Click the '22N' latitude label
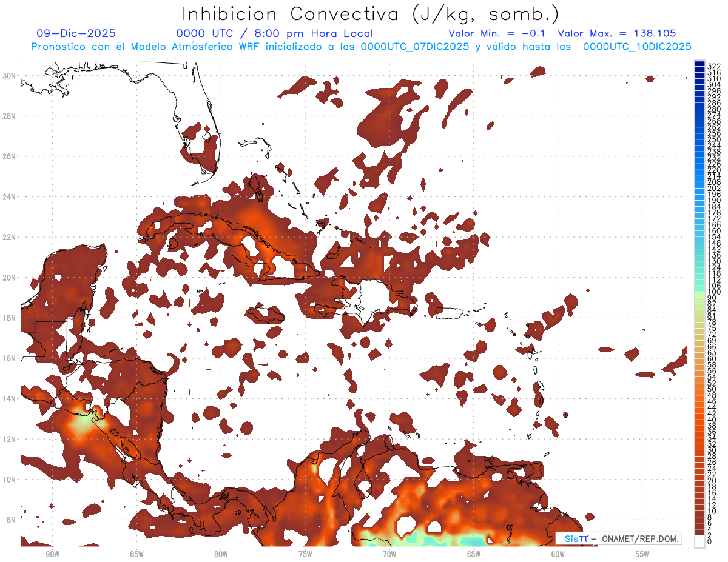The width and height of the screenshot is (728, 562). tap(10, 237)
